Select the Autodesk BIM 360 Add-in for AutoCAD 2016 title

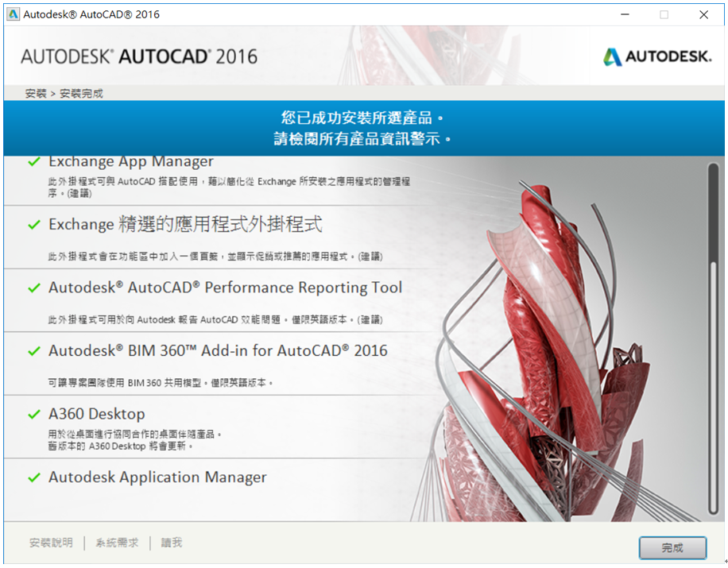[218, 351]
